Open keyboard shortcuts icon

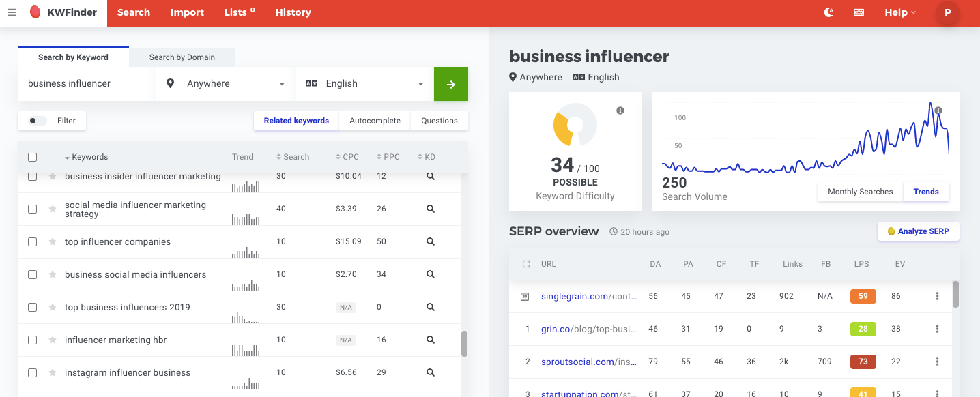[859, 12]
